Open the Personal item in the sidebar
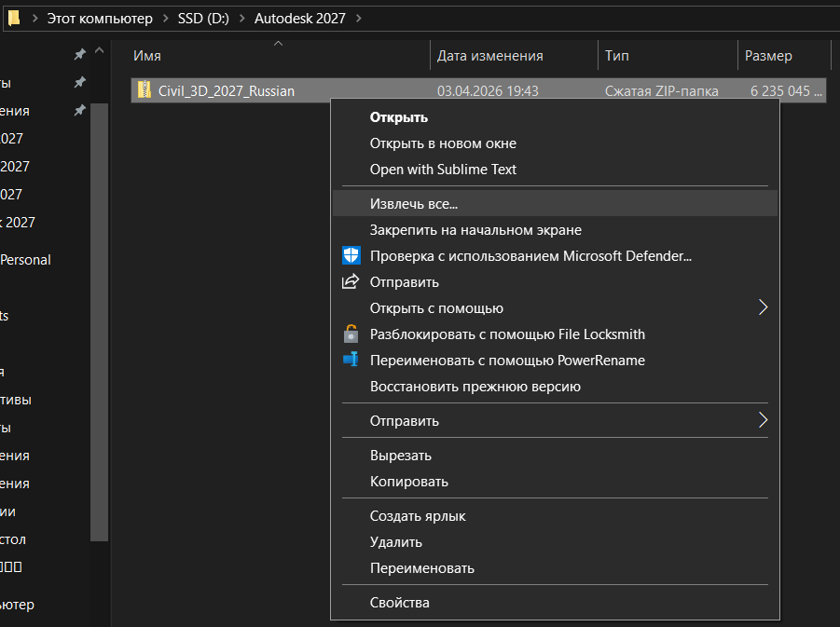This screenshot has width=840, height=627. pos(25,260)
